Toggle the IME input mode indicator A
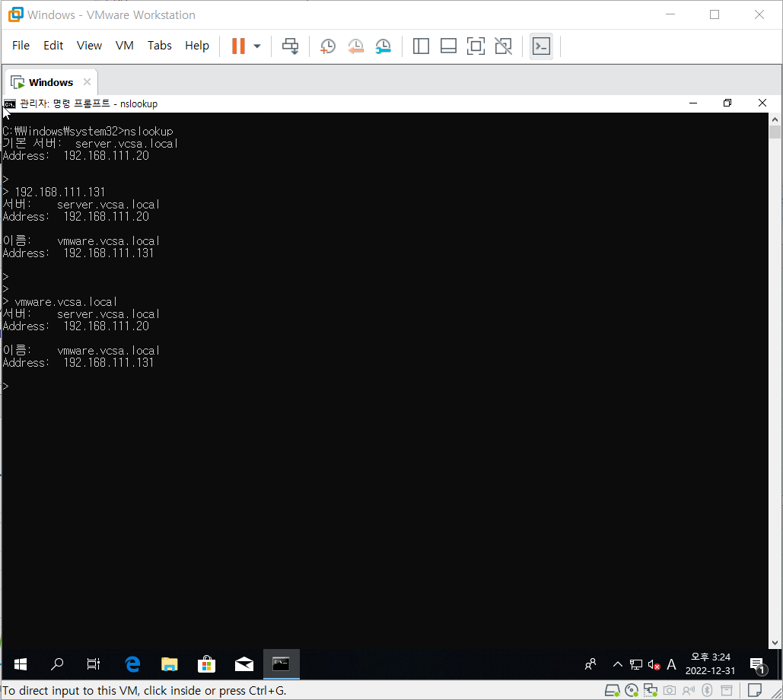 672,664
